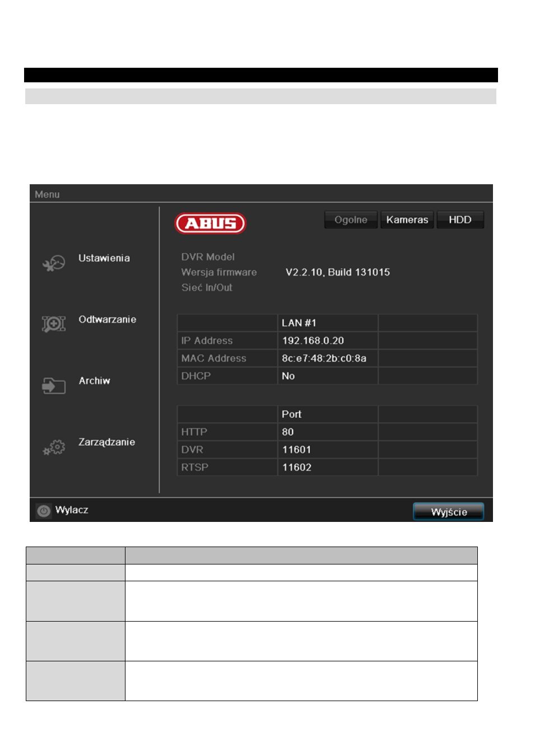This screenshot has width=535, height=756.
Task: Click the Ustawienia settings wrench icon
Action: coord(54,263)
